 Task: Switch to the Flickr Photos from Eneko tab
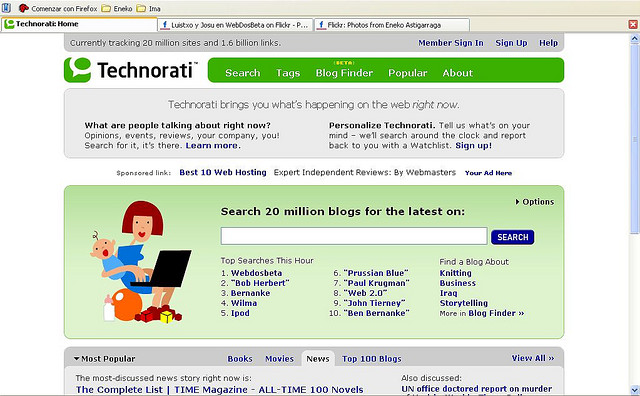(392, 25)
